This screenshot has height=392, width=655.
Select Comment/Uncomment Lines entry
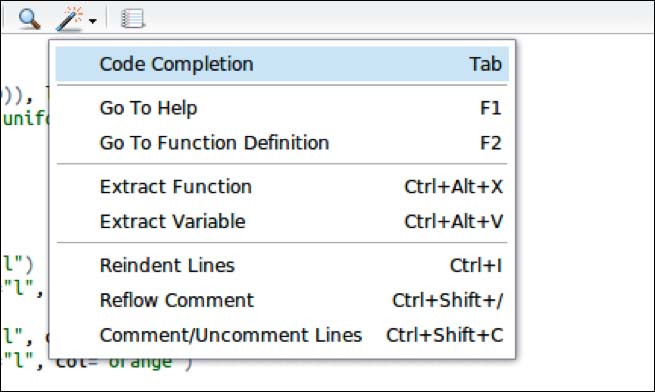point(282,335)
